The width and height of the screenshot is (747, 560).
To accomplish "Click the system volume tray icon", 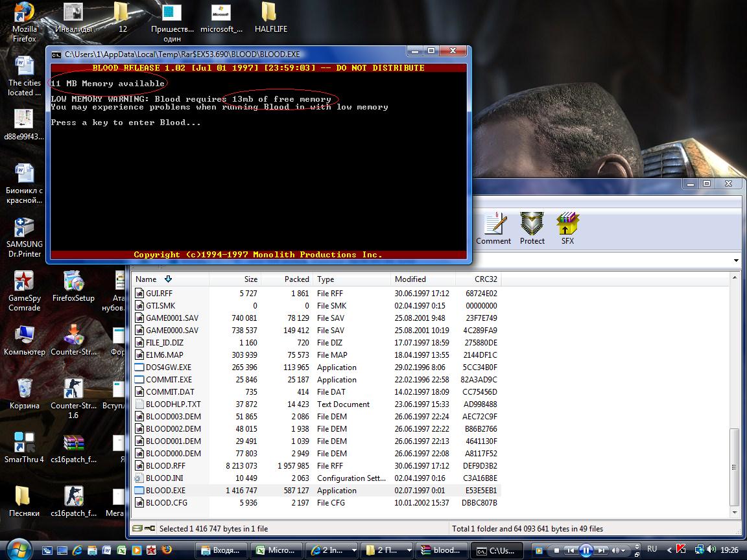I will (x=711, y=550).
